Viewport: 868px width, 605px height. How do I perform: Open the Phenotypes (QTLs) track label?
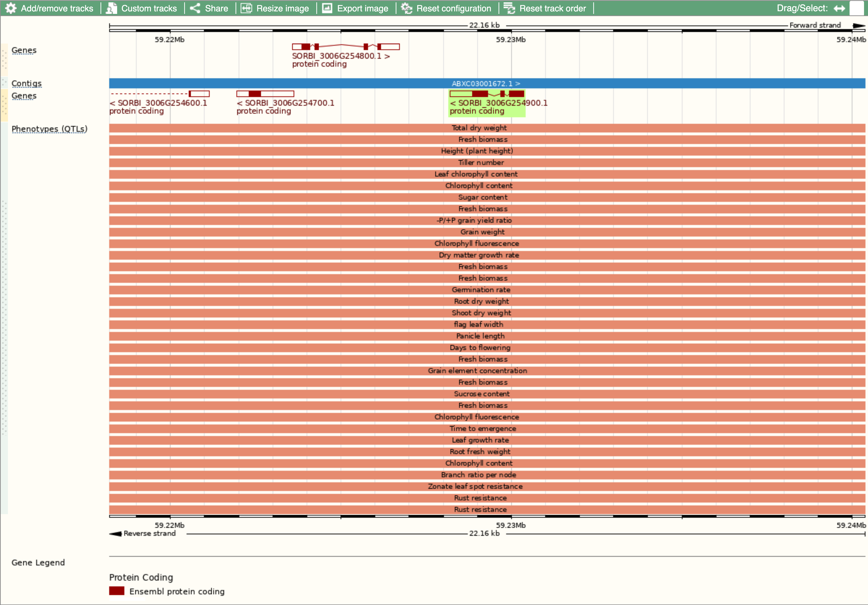point(50,129)
